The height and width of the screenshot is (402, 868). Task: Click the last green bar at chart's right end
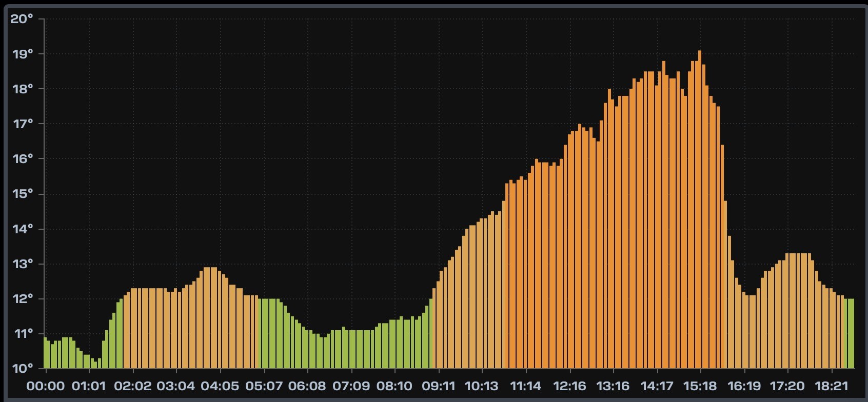point(851,333)
